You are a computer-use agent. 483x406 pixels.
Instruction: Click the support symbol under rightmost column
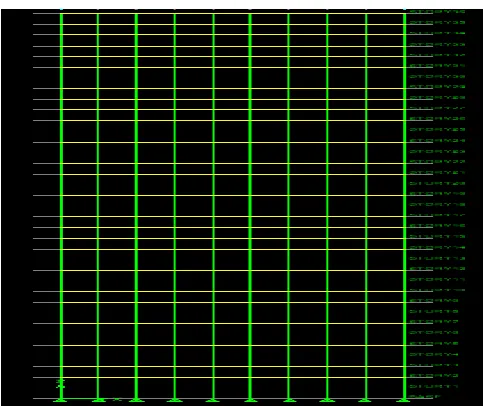coord(404,400)
